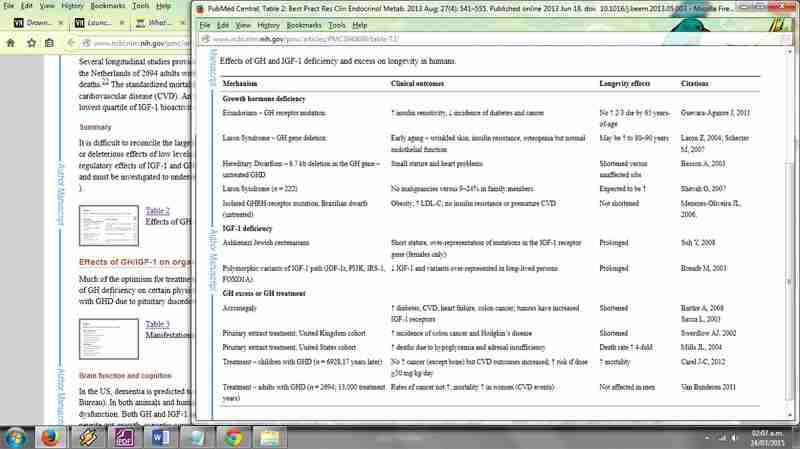The width and height of the screenshot is (800, 449).
Task: Open the Help menu of the PubMed window
Action: tap(360, 25)
